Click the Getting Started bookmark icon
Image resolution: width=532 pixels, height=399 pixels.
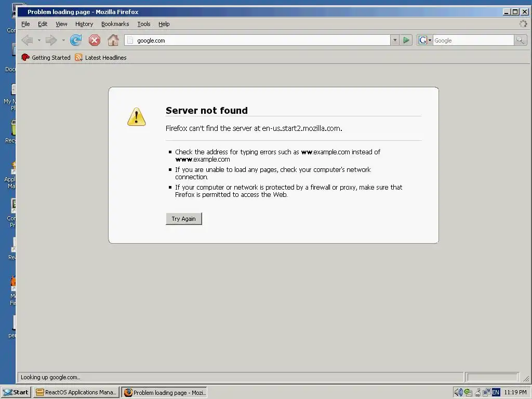point(25,57)
